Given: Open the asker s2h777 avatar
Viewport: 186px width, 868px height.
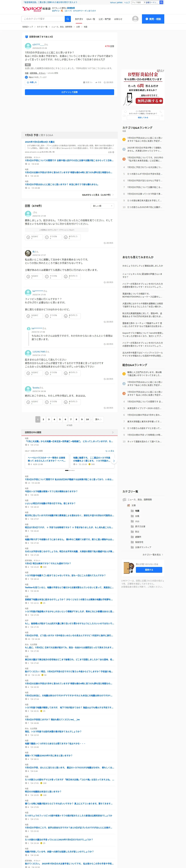Looking at the screenshot, I should 28,46.
